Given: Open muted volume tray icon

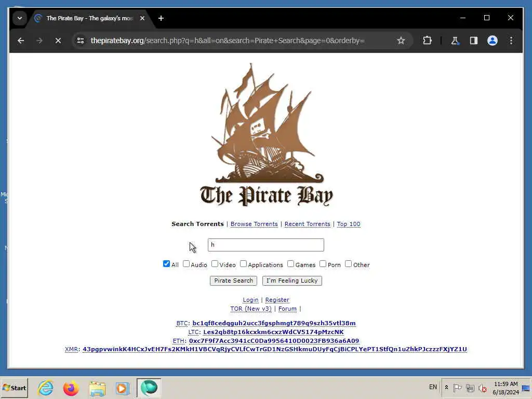Looking at the screenshot, I should (x=482, y=388).
